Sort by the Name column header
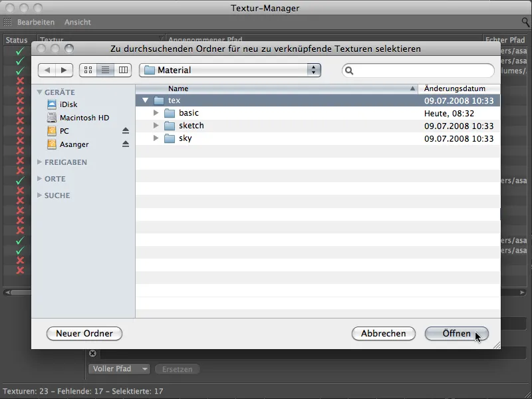532x399 pixels. point(277,88)
